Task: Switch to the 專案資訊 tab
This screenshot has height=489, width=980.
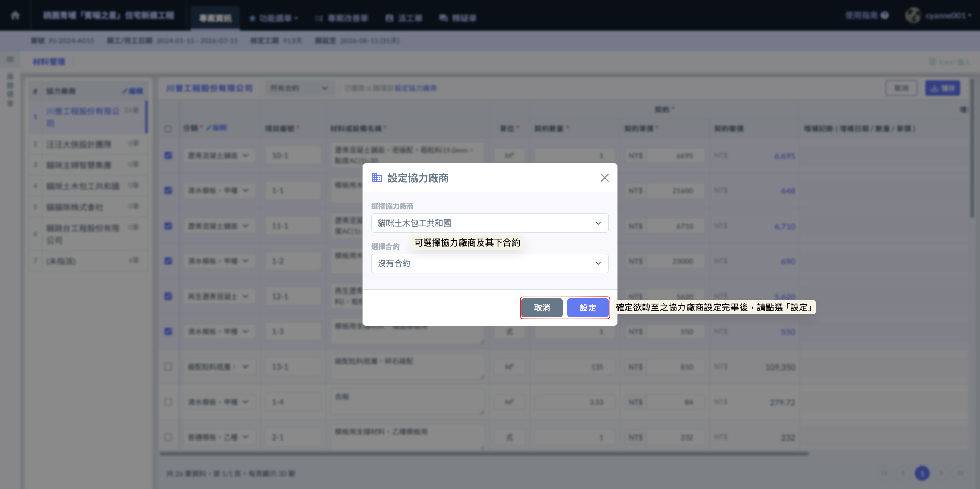Action: 215,18
